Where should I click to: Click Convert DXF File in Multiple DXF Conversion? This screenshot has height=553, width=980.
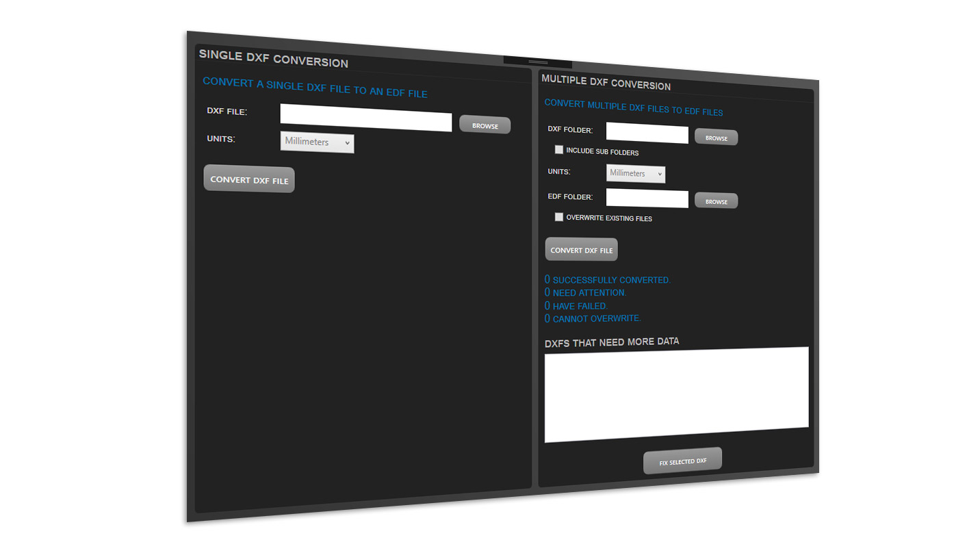(x=582, y=250)
